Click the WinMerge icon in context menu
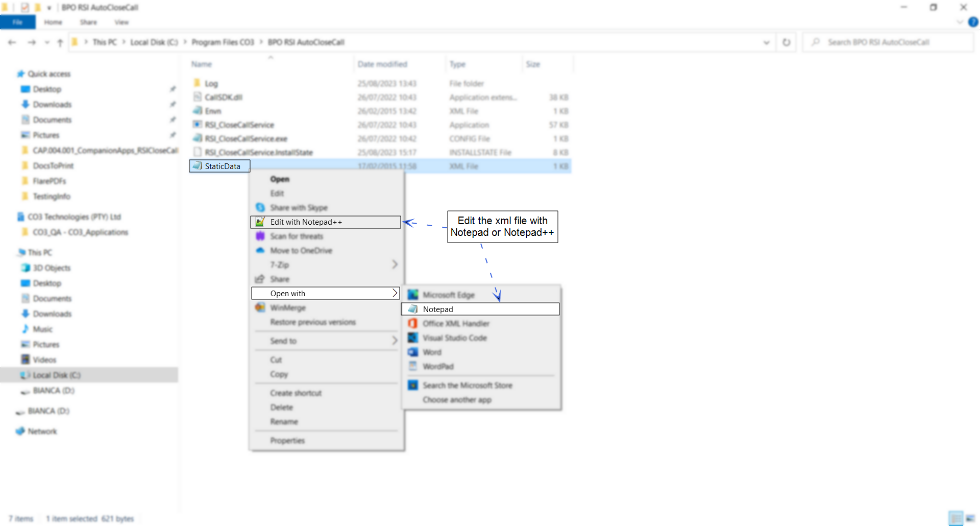The width and height of the screenshot is (980, 526). tap(260, 307)
